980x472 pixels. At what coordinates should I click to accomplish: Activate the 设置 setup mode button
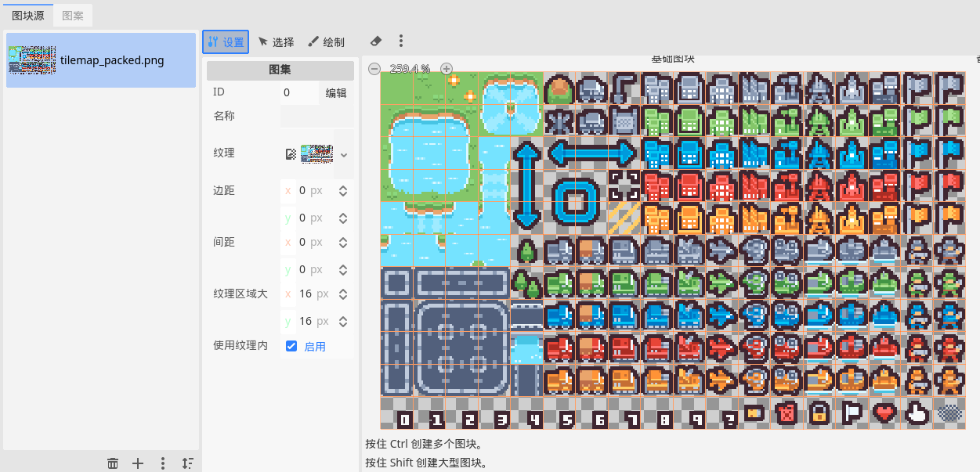pos(226,41)
